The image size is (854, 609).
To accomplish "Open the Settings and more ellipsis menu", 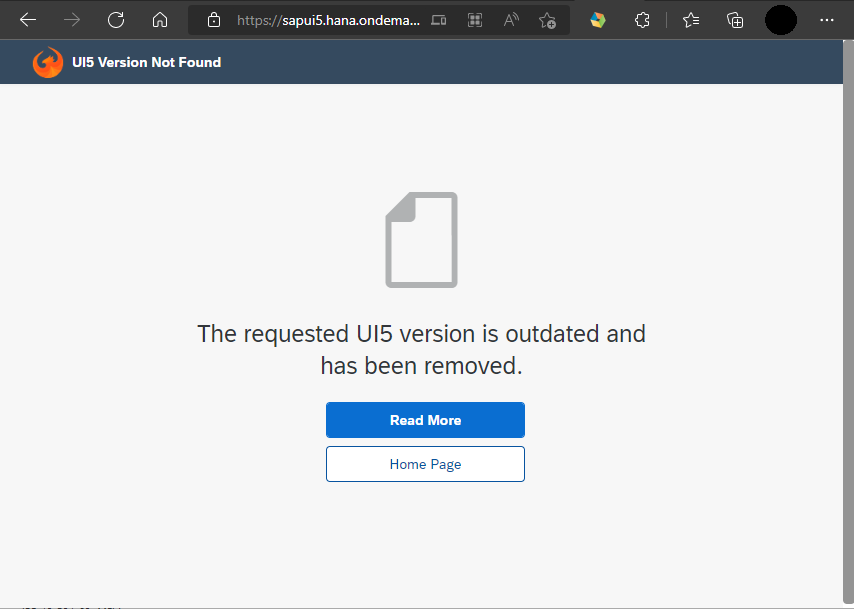I will (x=827, y=20).
